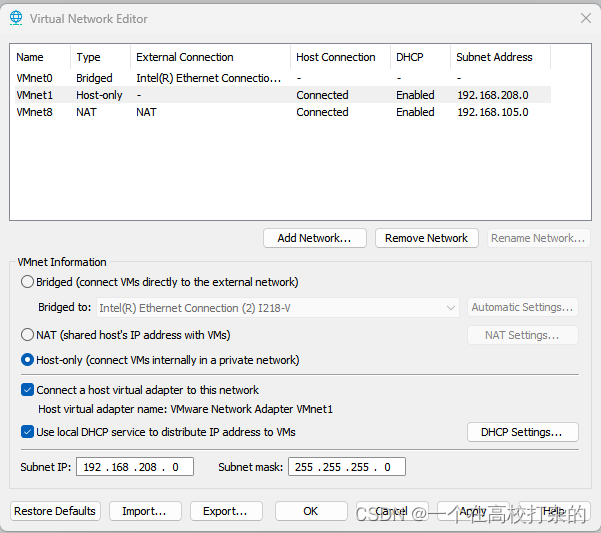
Task: Click the Add Network button
Action: pyautogui.click(x=315, y=238)
